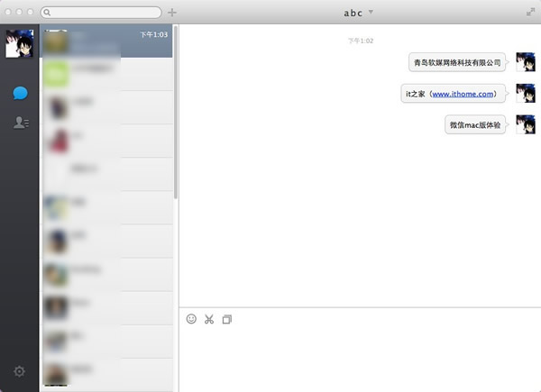
Task: Open the Contacts list icon in sidebar
Action: pos(20,123)
